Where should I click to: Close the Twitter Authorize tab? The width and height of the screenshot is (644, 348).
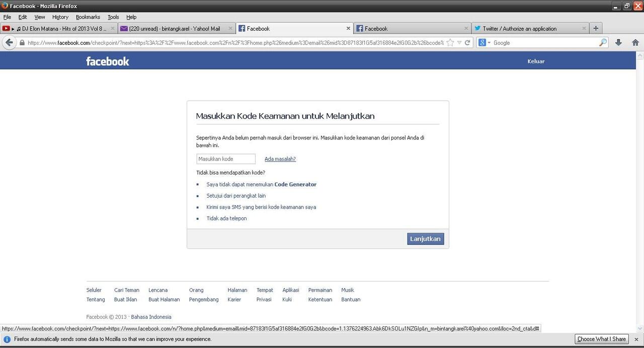tap(584, 29)
